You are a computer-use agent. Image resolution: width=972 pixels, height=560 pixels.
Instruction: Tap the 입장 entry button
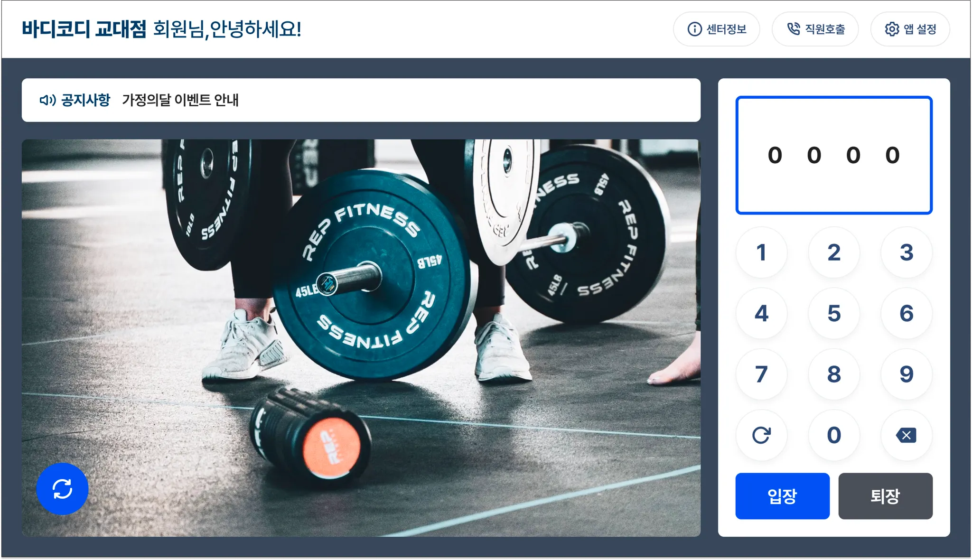[x=782, y=496]
